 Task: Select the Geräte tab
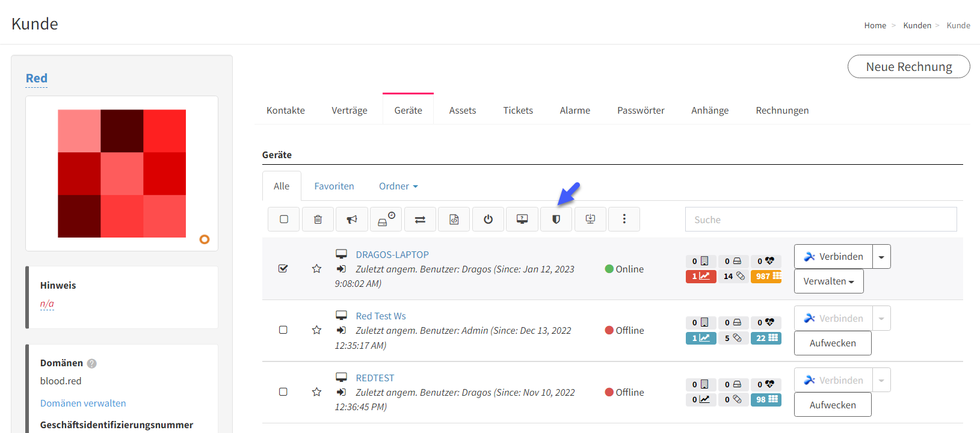(408, 110)
